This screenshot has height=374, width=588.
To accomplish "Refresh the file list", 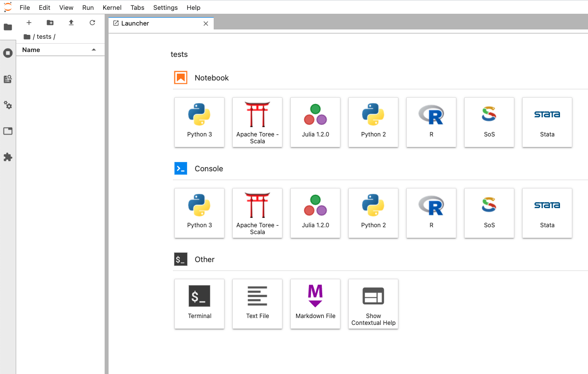I will tap(92, 23).
